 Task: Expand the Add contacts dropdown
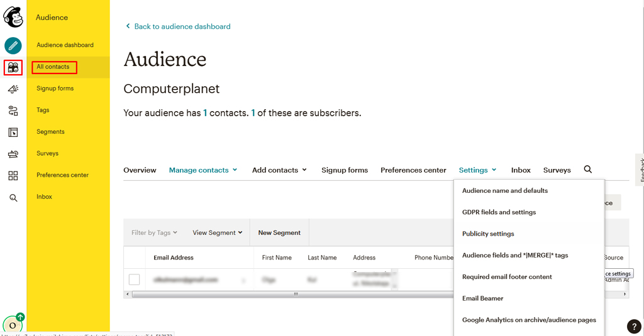click(279, 170)
